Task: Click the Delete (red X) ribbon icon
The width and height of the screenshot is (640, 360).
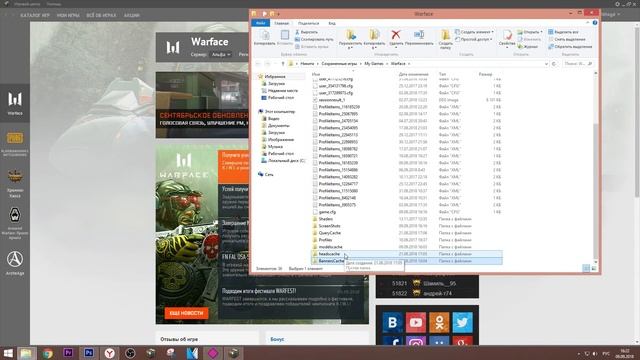Action: pyautogui.click(x=396, y=38)
